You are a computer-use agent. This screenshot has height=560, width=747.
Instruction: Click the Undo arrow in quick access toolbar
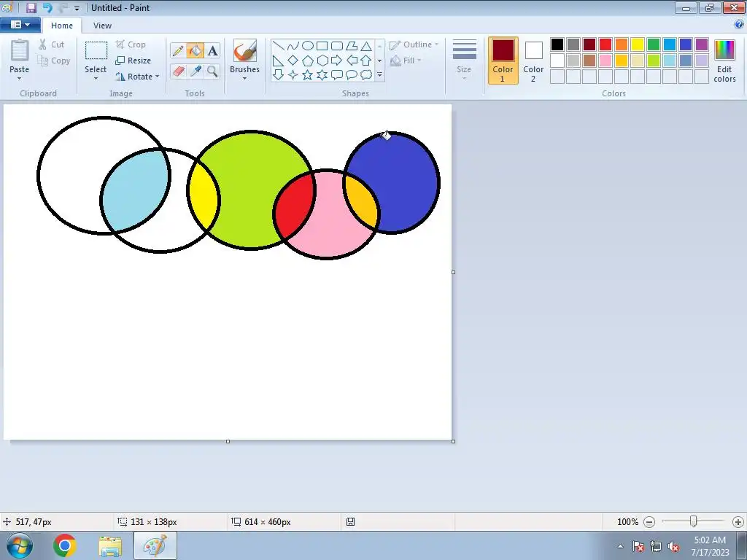pyautogui.click(x=47, y=7)
